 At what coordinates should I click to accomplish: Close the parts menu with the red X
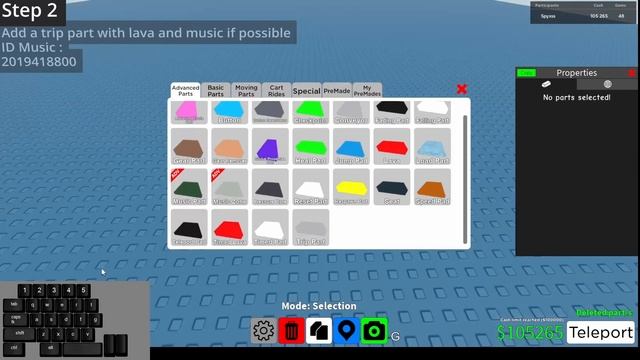coord(462,89)
